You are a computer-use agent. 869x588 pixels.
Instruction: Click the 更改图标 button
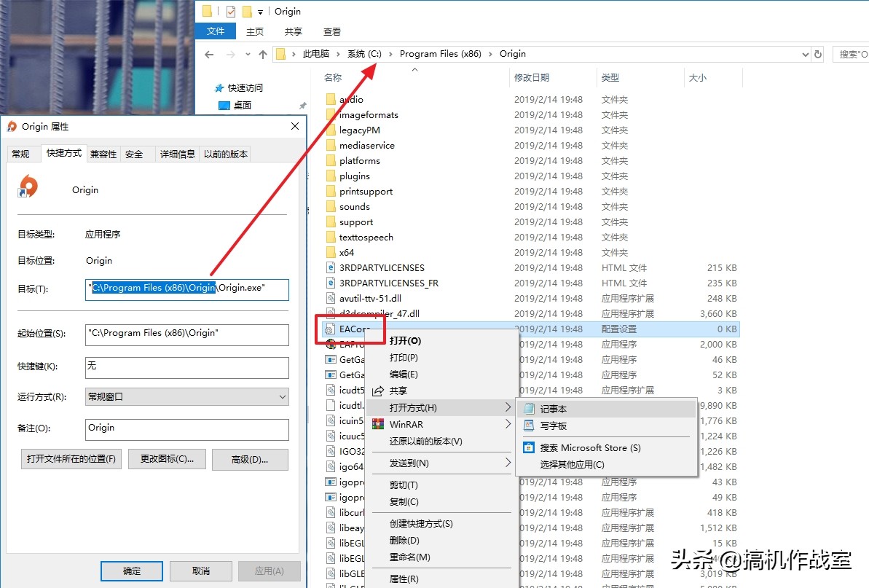click(166, 459)
